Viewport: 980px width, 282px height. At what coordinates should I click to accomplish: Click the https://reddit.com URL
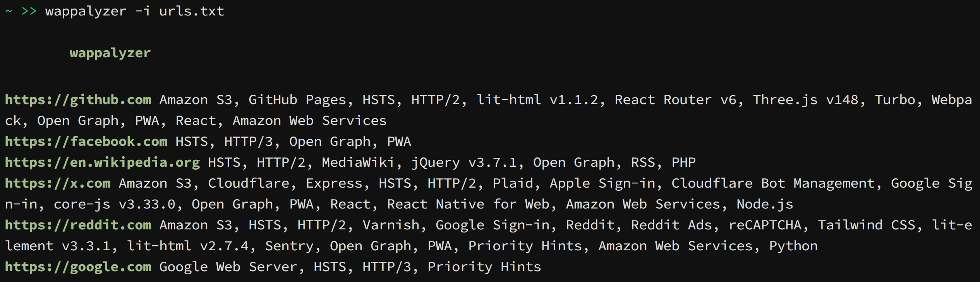click(78, 226)
